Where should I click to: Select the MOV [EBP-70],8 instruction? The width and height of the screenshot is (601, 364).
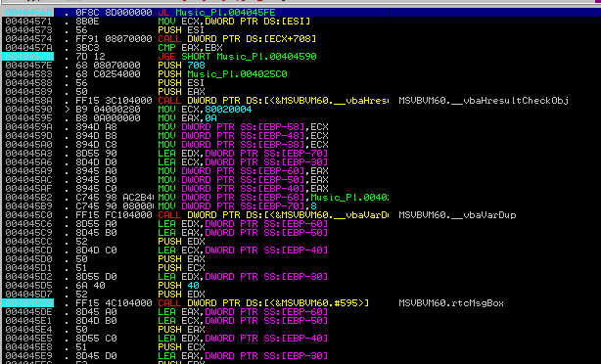(x=237, y=206)
